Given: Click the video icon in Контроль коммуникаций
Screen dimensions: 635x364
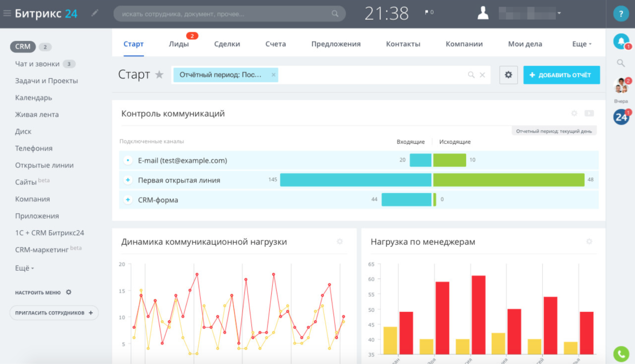Looking at the screenshot, I should pos(589,113).
